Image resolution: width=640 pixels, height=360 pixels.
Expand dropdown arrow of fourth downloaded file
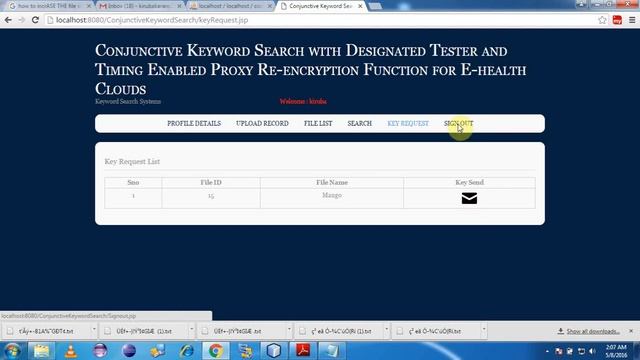point(386,330)
